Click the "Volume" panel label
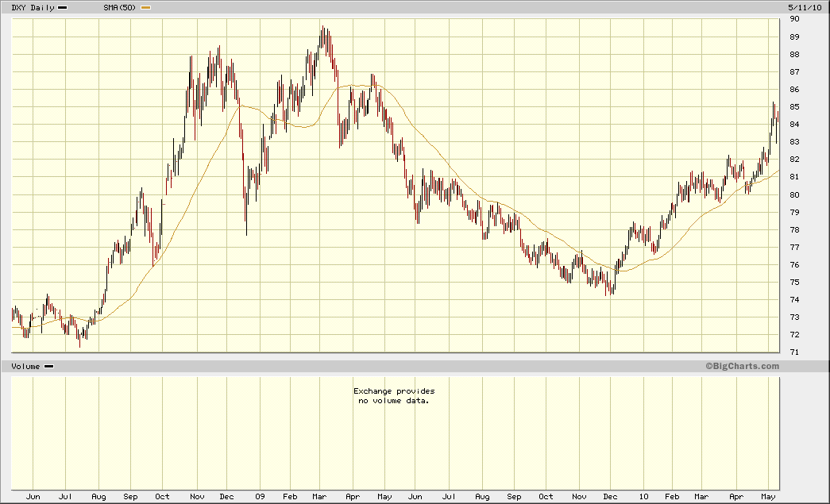Image resolution: width=830 pixels, height=504 pixels. click(25, 366)
